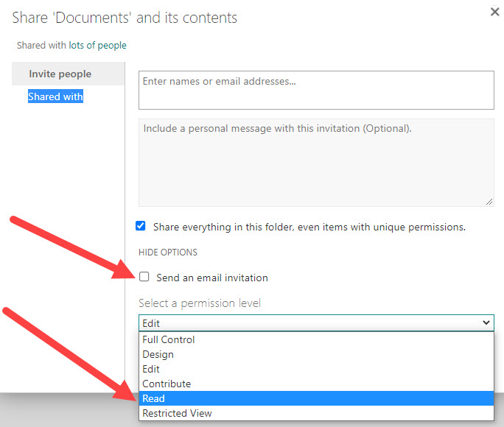Click the HIDE OPTIONS link

click(x=168, y=253)
